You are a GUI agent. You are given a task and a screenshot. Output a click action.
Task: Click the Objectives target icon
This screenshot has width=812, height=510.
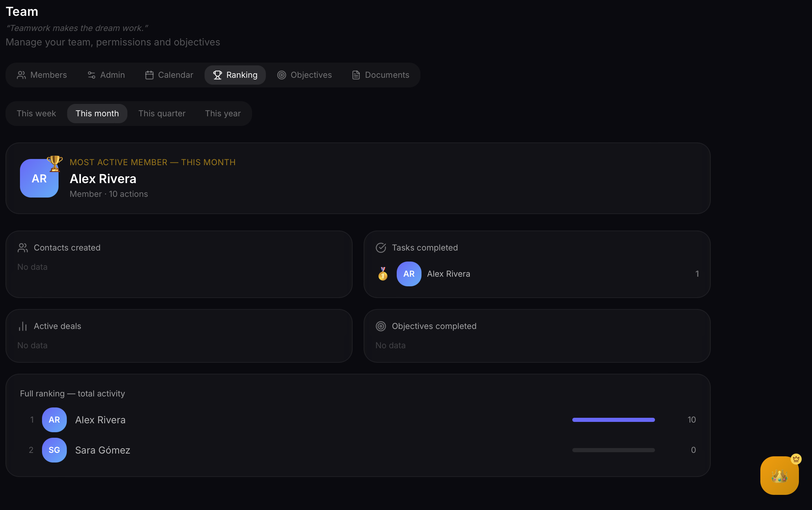pyautogui.click(x=282, y=75)
